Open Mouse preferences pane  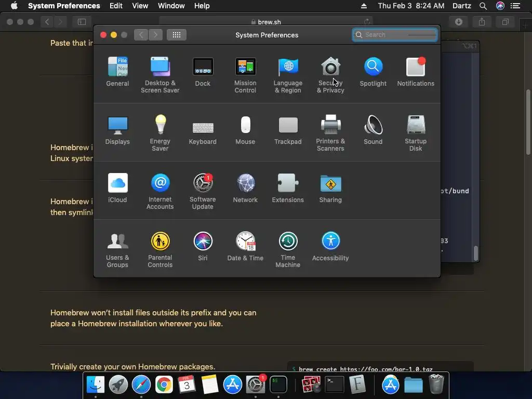click(245, 130)
